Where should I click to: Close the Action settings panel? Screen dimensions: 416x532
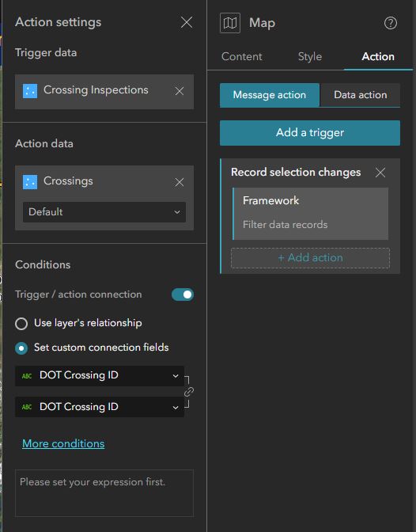(x=187, y=22)
